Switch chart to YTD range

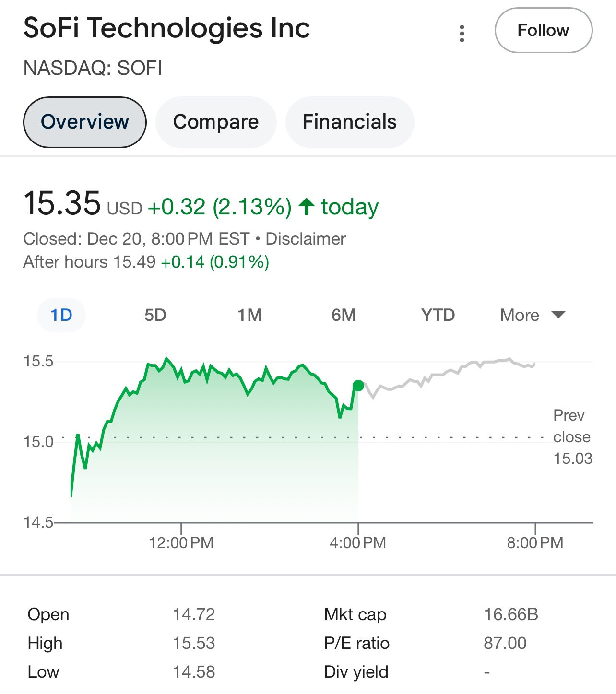pos(438,315)
